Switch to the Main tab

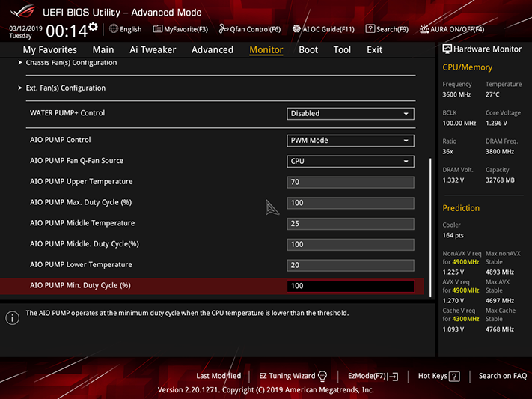click(x=103, y=50)
